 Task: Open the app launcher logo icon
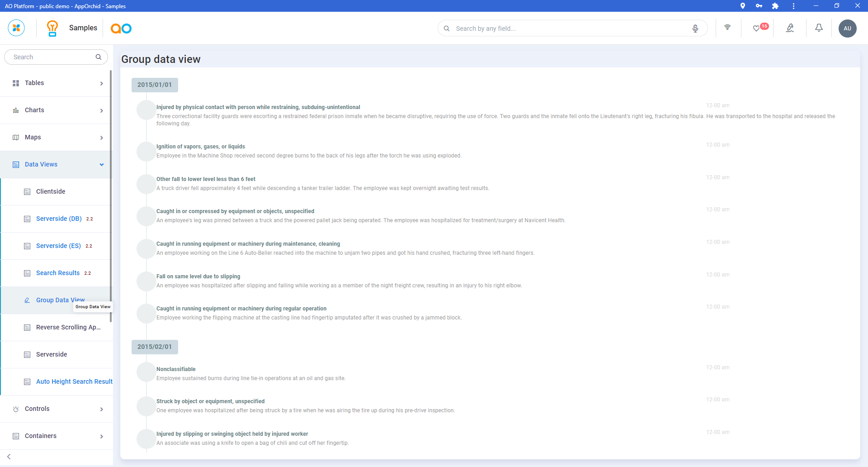pyautogui.click(x=16, y=28)
